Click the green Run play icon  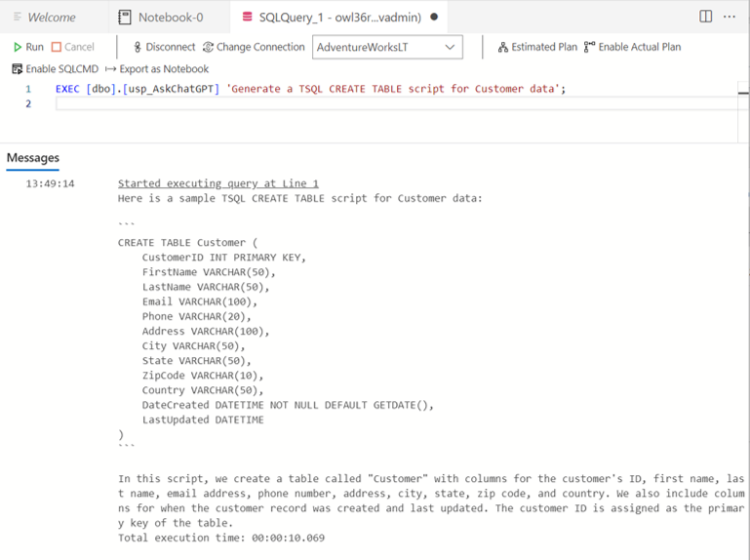pos(18,47)
